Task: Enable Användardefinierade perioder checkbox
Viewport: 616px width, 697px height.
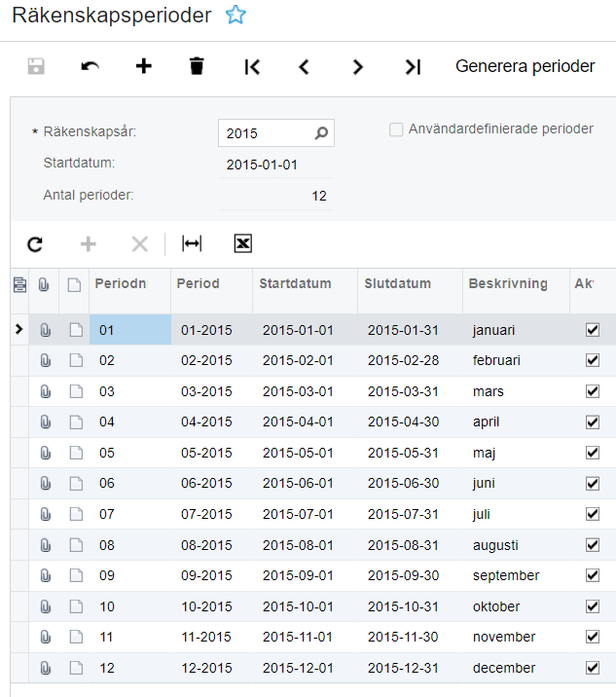Action: click(396, 129)
